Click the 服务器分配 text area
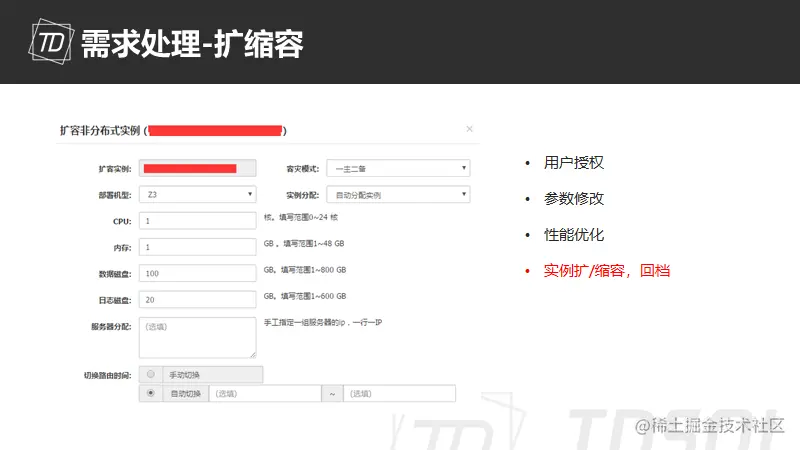 (197, 338)
